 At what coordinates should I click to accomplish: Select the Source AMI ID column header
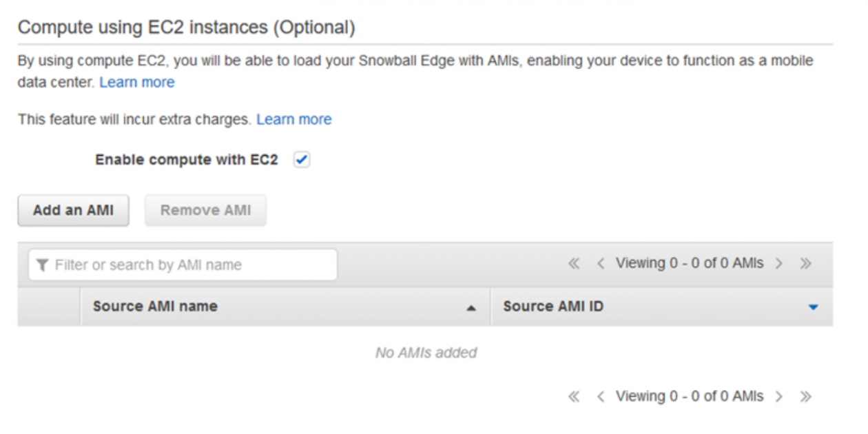553,307
